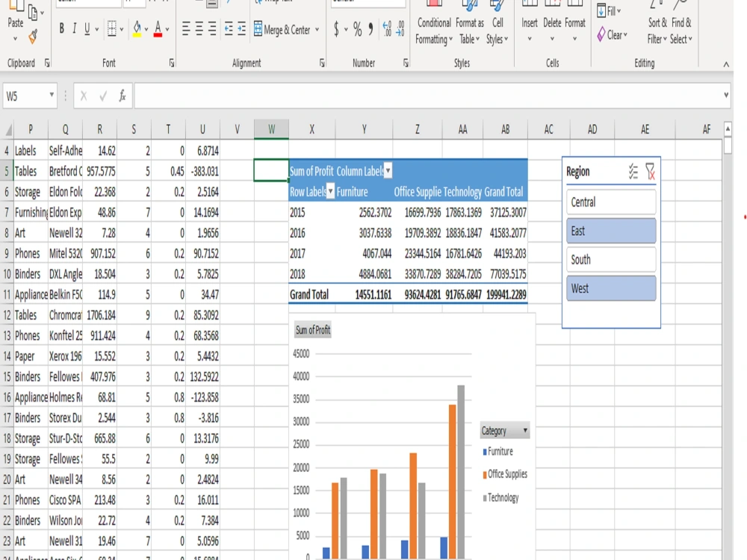Click Sum of Profit chart field button
Screen dimensions: 747x560
tap(312, 330)
